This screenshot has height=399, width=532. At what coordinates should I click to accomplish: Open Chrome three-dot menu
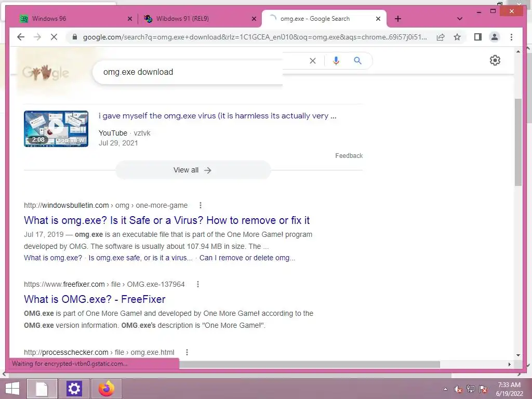(x=511, y=37)
